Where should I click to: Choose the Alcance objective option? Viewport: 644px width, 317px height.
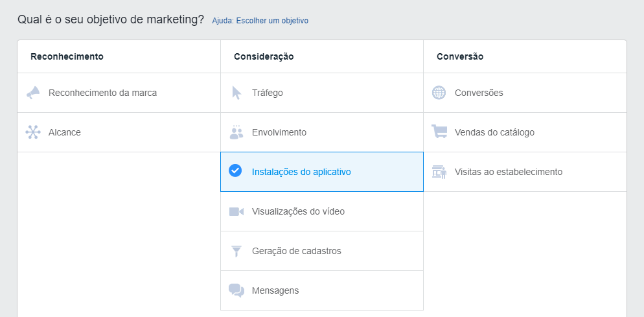pyautogui.click(x=65, y=132)
